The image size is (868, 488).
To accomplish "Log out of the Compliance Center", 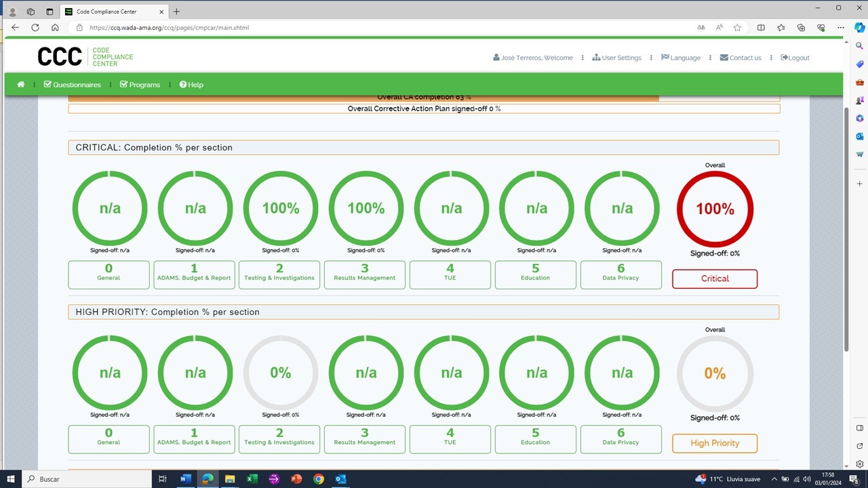I will (795, 58).
